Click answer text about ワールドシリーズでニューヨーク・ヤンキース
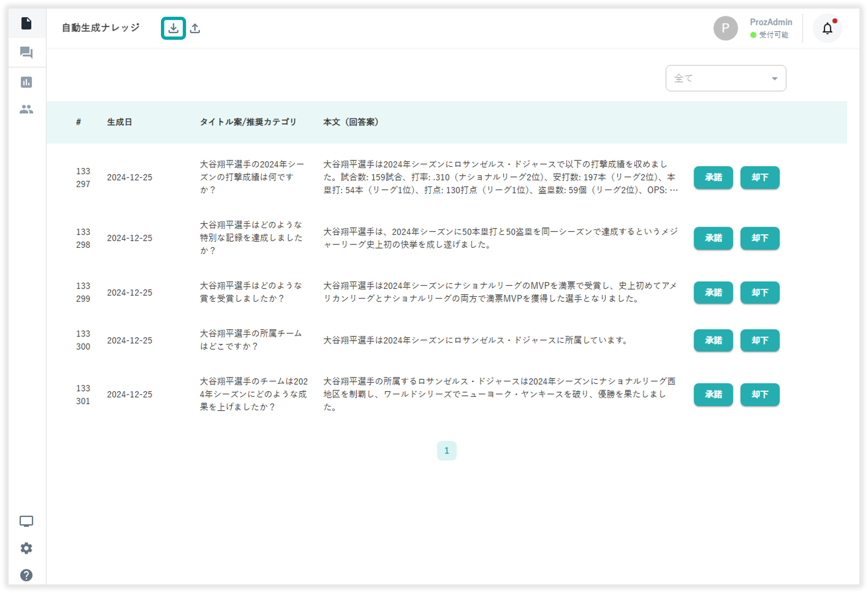 point(499,394)
